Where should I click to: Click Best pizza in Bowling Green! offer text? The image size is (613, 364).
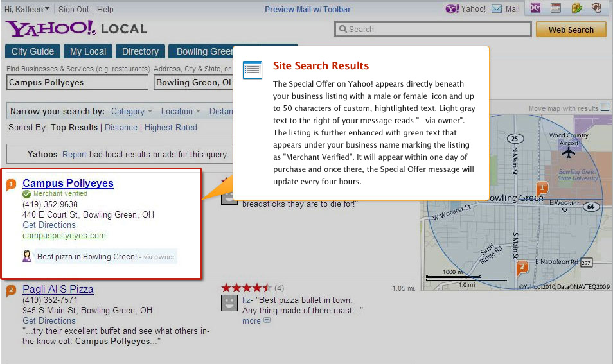(87, 257)
